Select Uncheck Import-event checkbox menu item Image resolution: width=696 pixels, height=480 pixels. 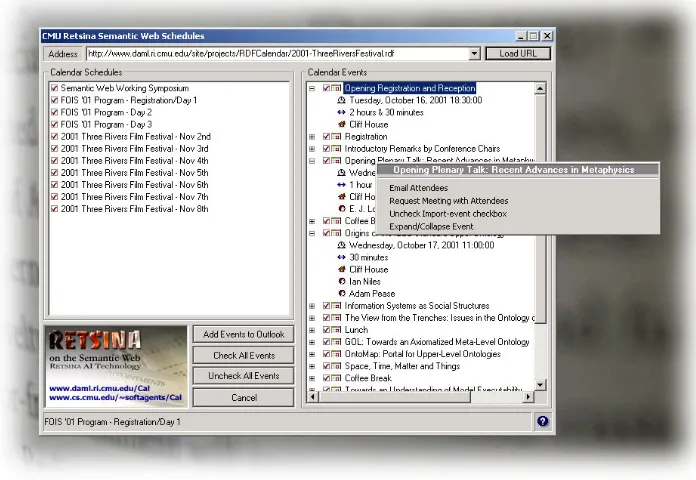[x=448, y=214]
